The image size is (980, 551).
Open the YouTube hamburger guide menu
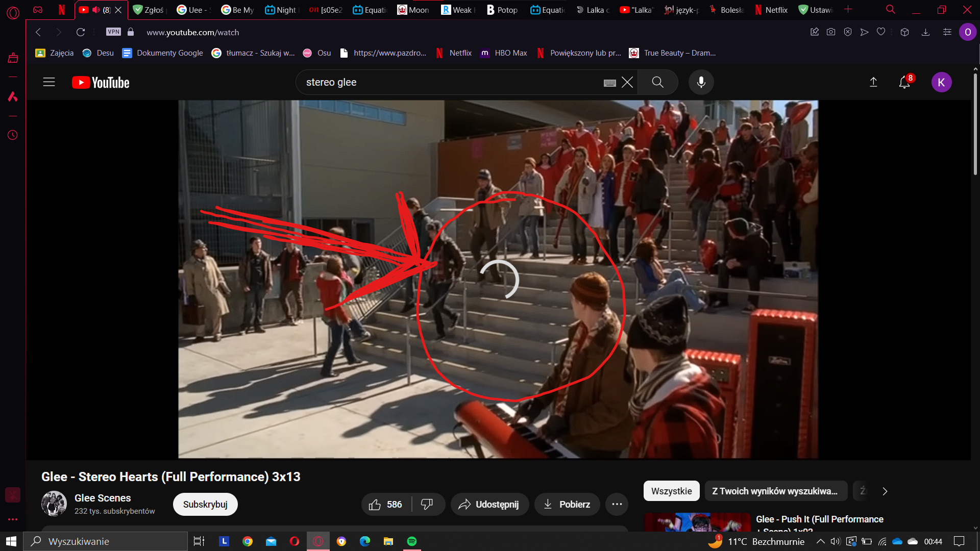pyautogui.click(x=48, y=82)
